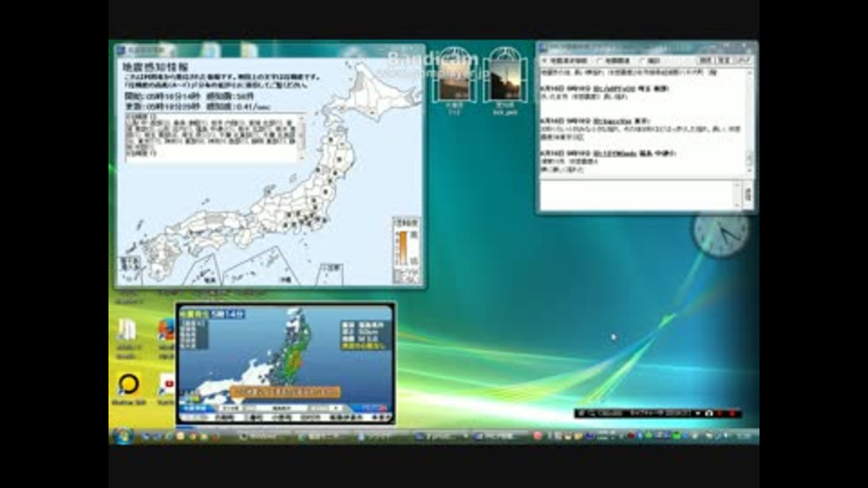Select the right window-shaped photo gadget
The height and width of the screenshot is (488, 868).
[505, 75]
